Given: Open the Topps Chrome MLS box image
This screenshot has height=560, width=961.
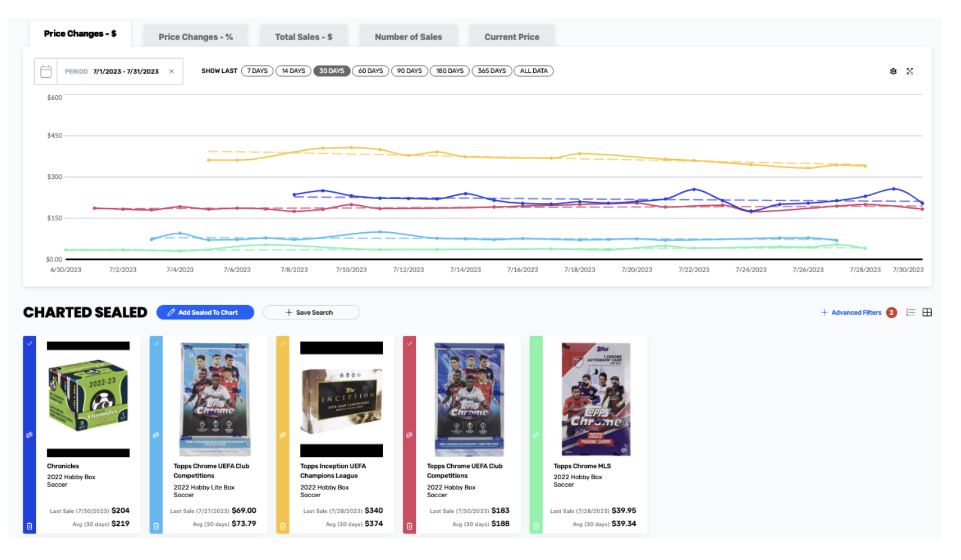Looking at the screenshot, I should point(596,399).
